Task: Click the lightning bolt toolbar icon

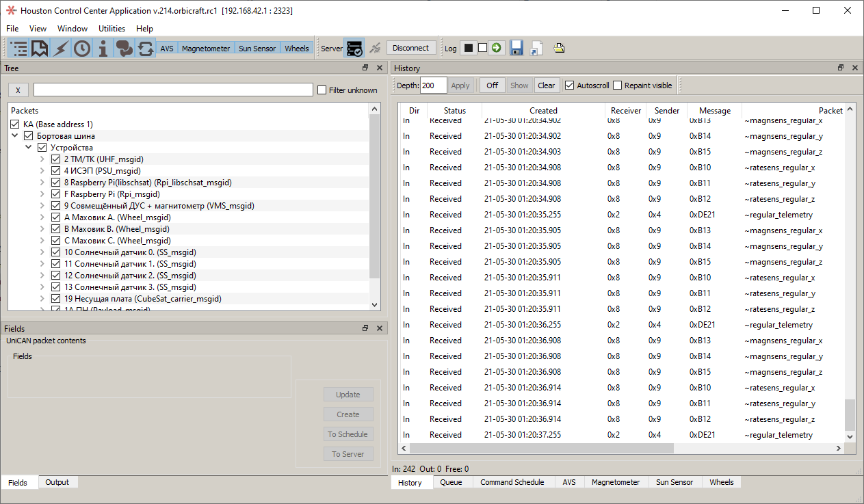Action: (x=60, y=48)
